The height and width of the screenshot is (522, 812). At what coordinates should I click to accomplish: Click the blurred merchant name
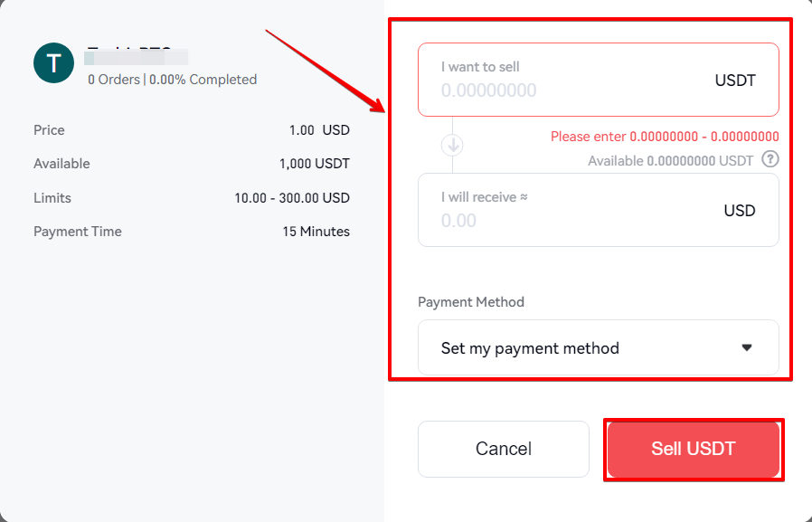click(137, 56)
